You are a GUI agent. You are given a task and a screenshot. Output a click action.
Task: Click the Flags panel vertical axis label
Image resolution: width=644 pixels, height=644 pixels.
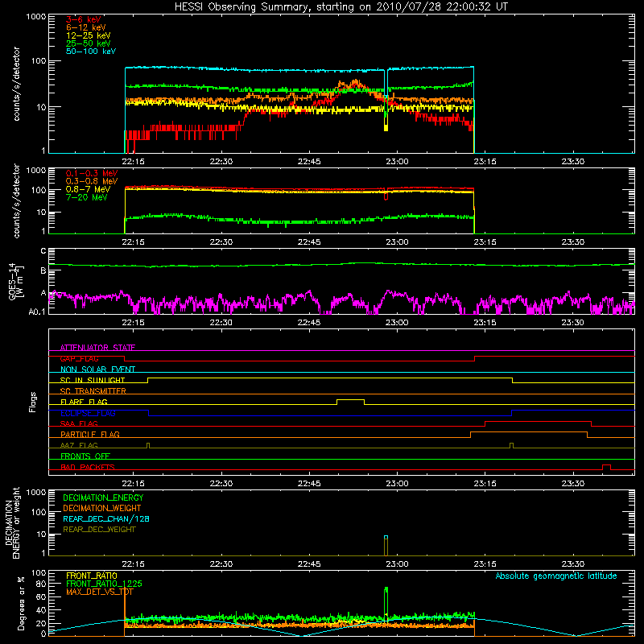tap(33, 402)
